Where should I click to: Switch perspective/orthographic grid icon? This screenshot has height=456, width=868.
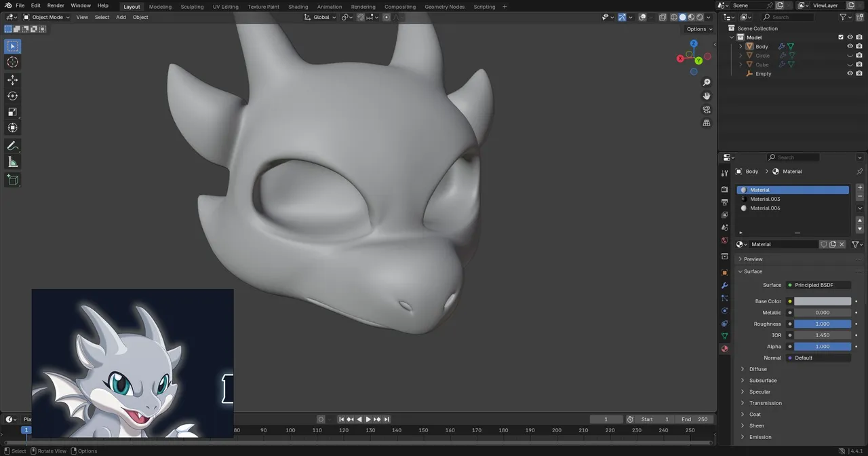707,123
